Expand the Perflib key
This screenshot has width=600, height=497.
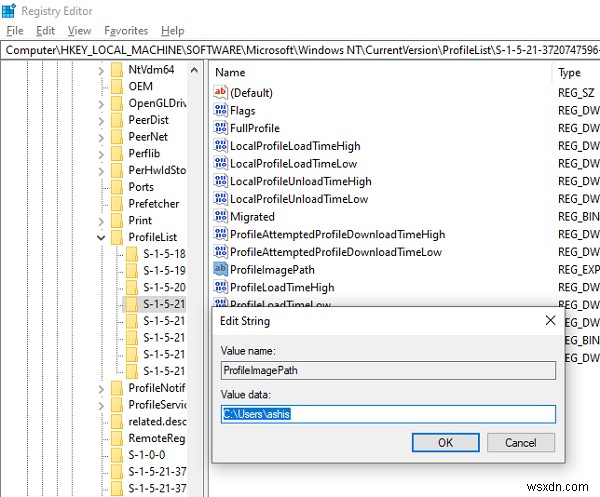tap(101, 155)
